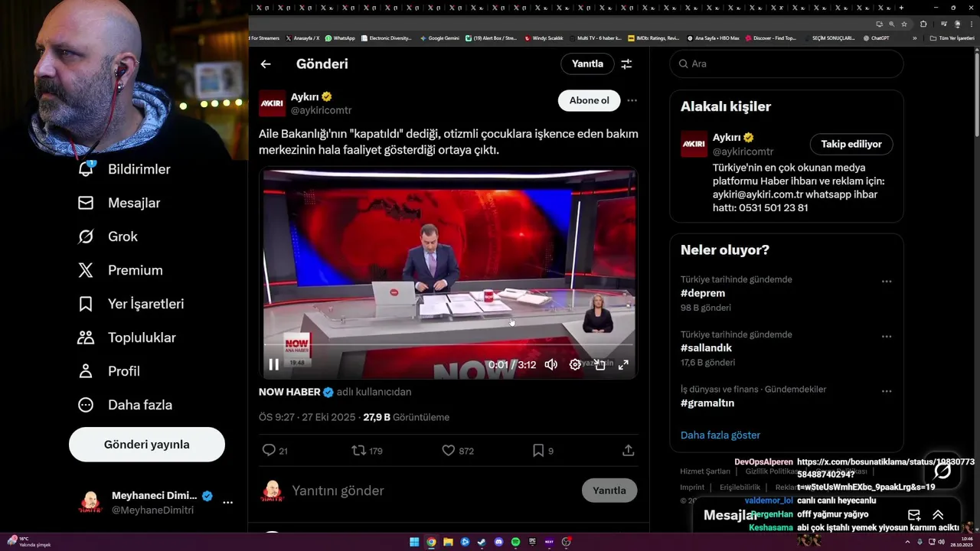Open Chrome extensions puzzle icon
Viewport: 980px width, 551px height.
click(923, 24)
